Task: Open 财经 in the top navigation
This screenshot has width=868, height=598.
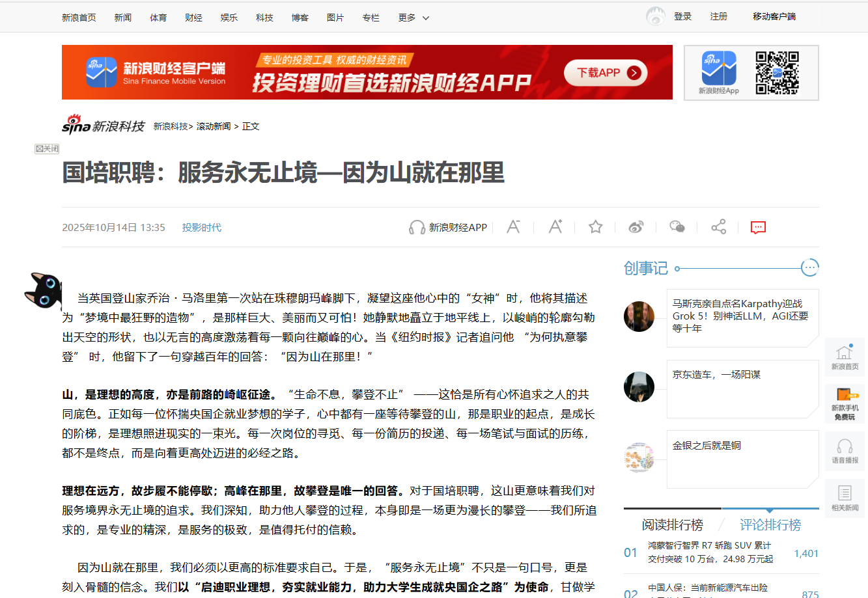Action: (193, 18)
